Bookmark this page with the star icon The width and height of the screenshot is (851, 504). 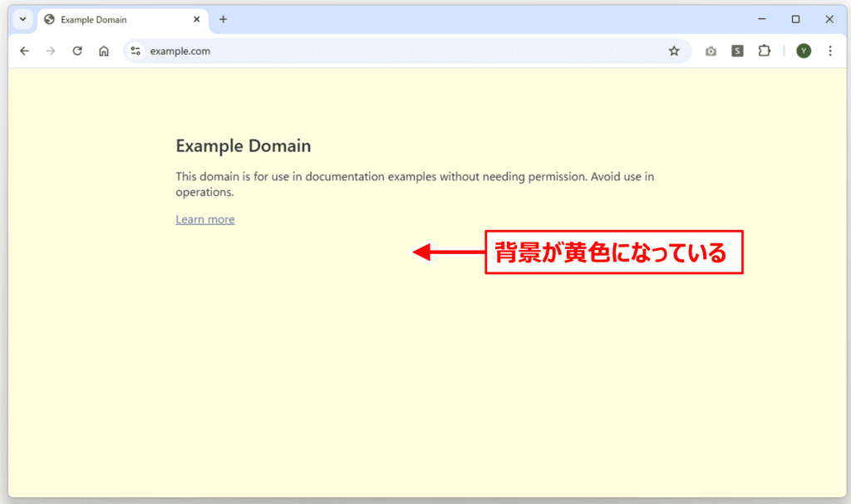pos(674,51)
